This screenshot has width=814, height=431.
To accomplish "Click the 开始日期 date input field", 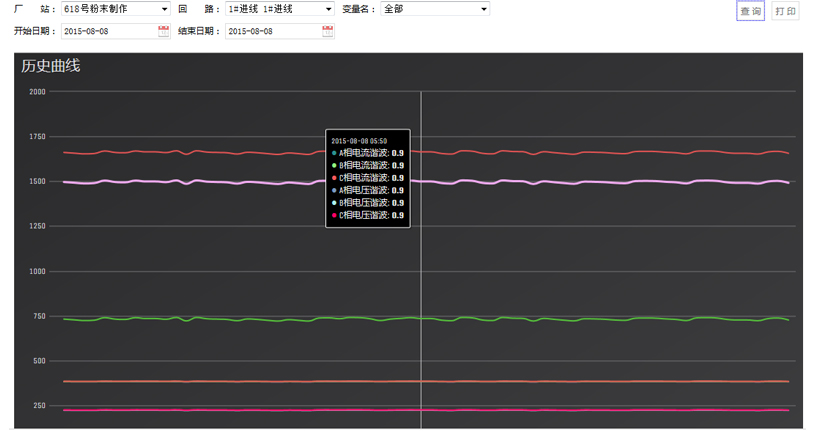I will coord(107,31).
